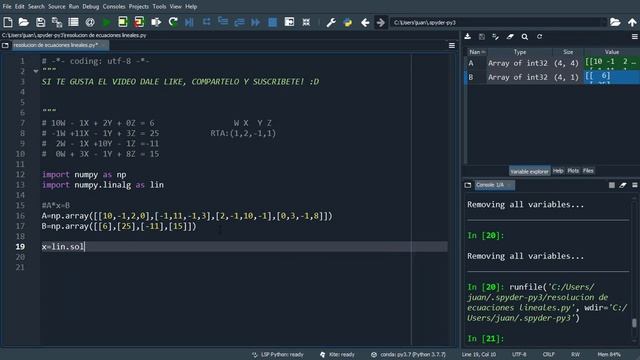Import data in Variable explorer

coord(468,37)
